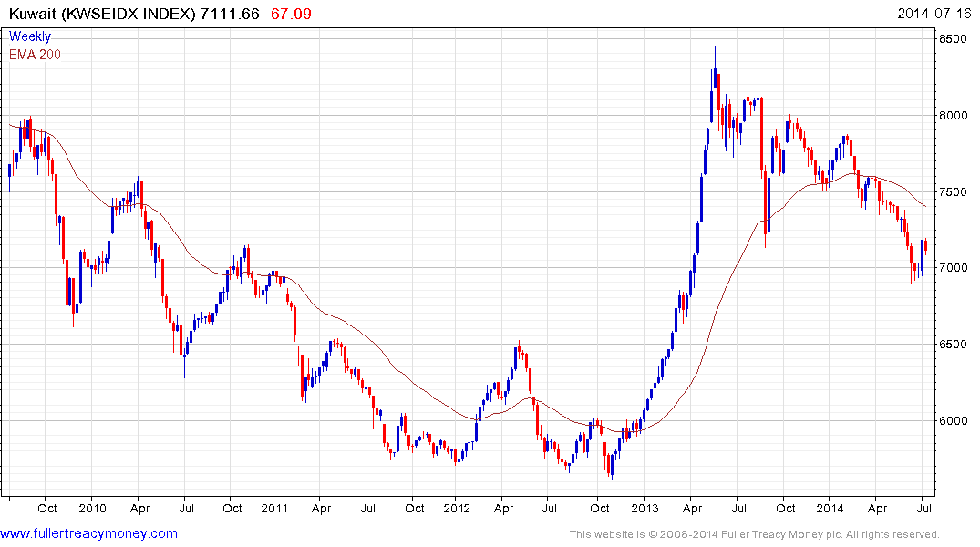Select the 2011 time axis label
This screenshot has width=980, height=547.
point(274,508)
